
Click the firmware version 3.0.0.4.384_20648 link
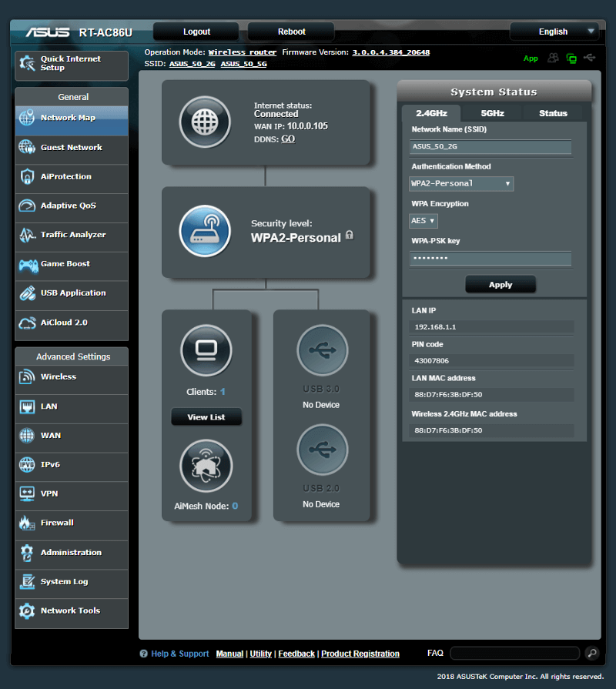(391, 52)
